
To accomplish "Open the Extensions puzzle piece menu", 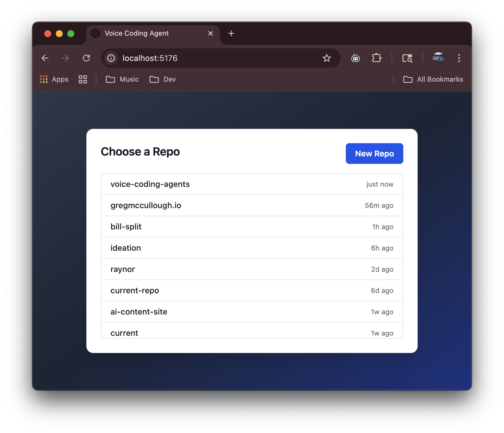I will click(x=376, y=58).
